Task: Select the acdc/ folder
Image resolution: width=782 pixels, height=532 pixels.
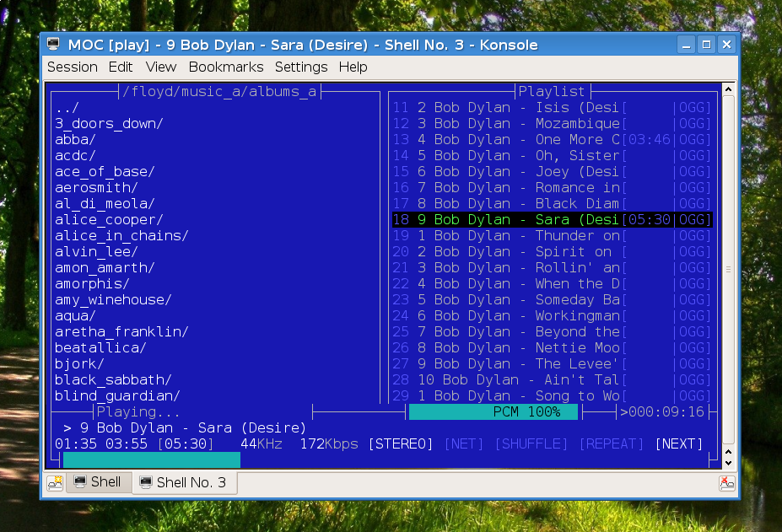Action: tap(75, 156)
